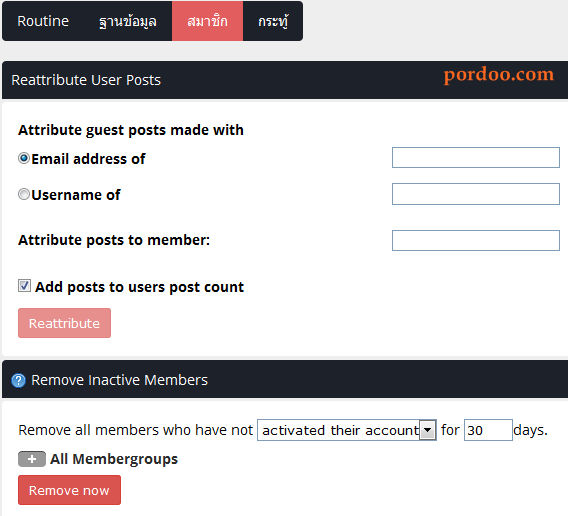This screenshot has width=568, height=516.
Task: Open the ฐานข้อมูล tab
Action: (x=128, y=21)
